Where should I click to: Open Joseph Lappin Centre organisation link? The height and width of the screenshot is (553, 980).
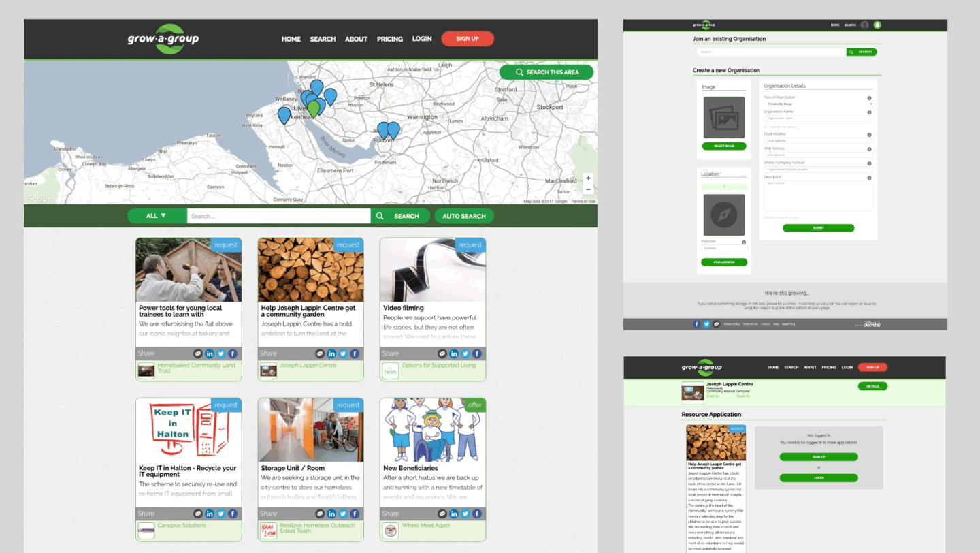click(308, 365)
